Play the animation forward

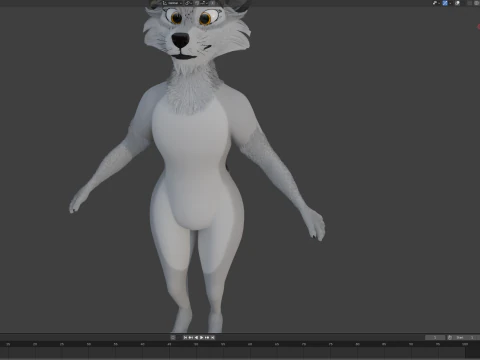(202, 338)
